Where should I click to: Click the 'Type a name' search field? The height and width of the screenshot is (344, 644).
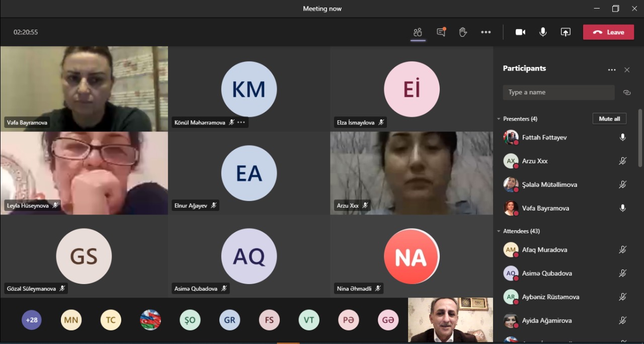point(558,92)
